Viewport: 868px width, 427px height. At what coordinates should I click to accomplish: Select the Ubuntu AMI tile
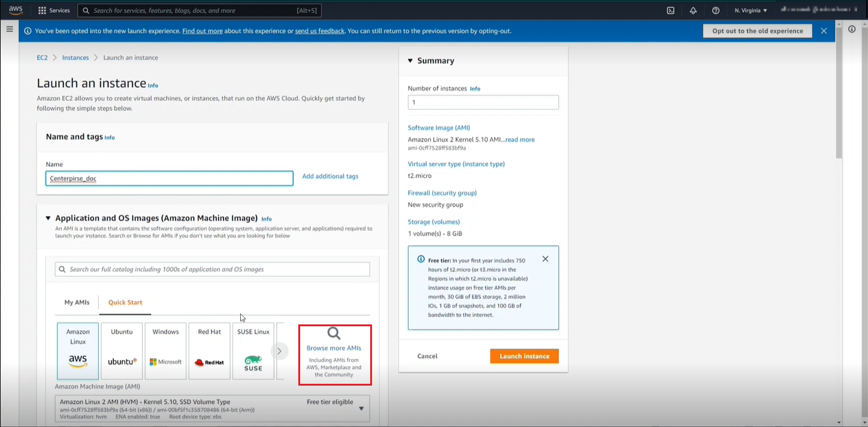click(122, 351)
